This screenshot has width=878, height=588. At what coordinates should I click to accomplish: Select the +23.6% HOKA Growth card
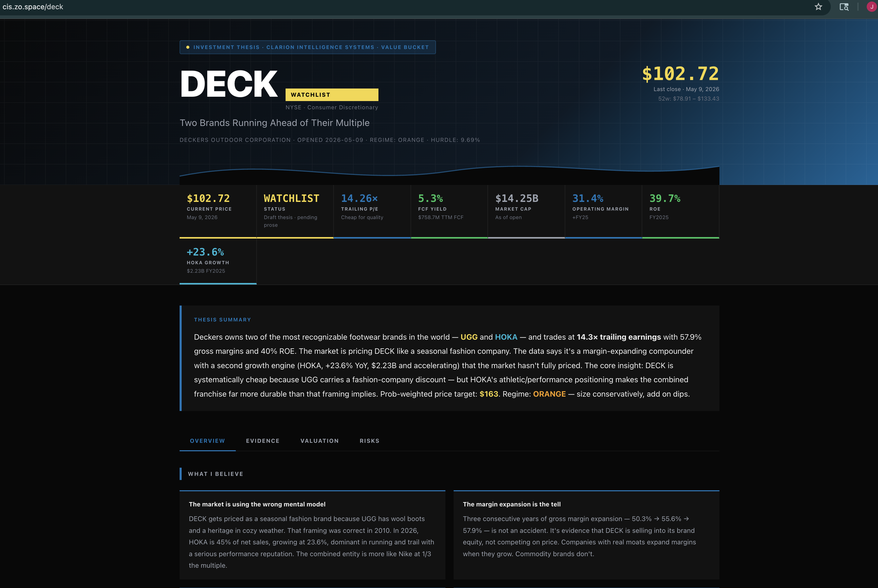pyautogui.click(x=218, y=261)
